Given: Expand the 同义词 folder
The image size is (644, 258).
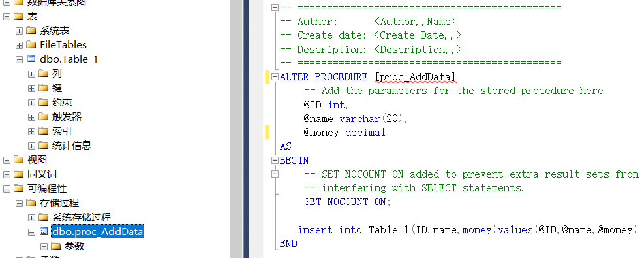Looking at the screenshot, I should coord(7,174).
